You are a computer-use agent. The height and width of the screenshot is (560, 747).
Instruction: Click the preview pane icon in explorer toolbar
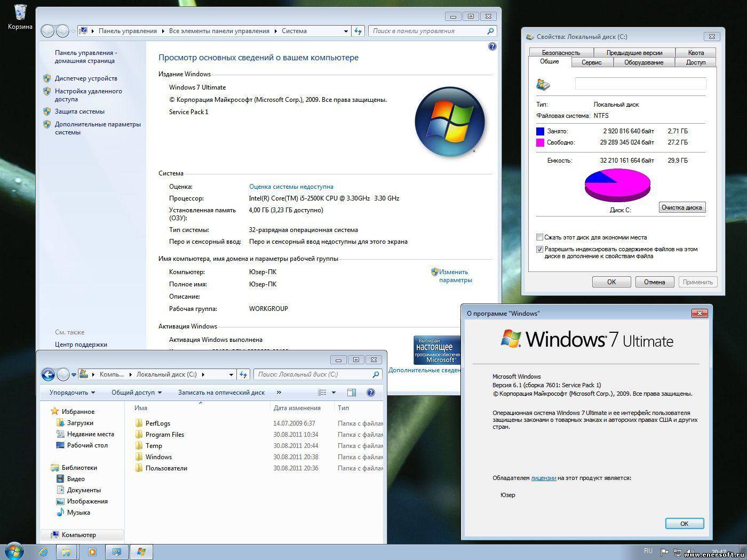[352, 393]
